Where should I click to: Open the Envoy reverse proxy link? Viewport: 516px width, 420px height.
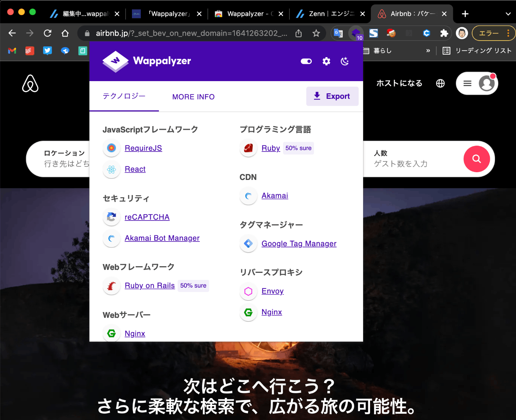pos(272,291)
